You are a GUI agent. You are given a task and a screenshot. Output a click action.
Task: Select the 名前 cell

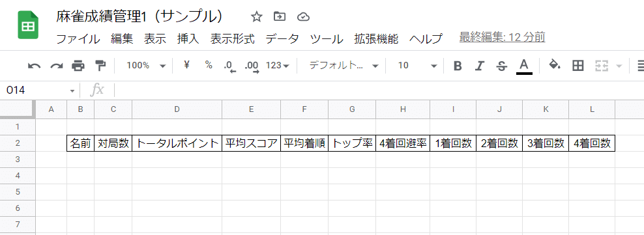[x=81, y=143]
